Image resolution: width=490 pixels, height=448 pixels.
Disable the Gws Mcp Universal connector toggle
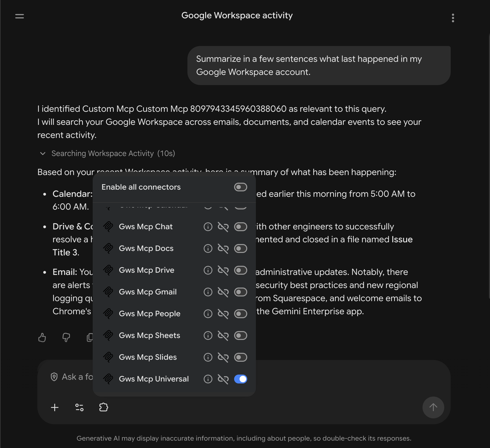coord(241,379)
